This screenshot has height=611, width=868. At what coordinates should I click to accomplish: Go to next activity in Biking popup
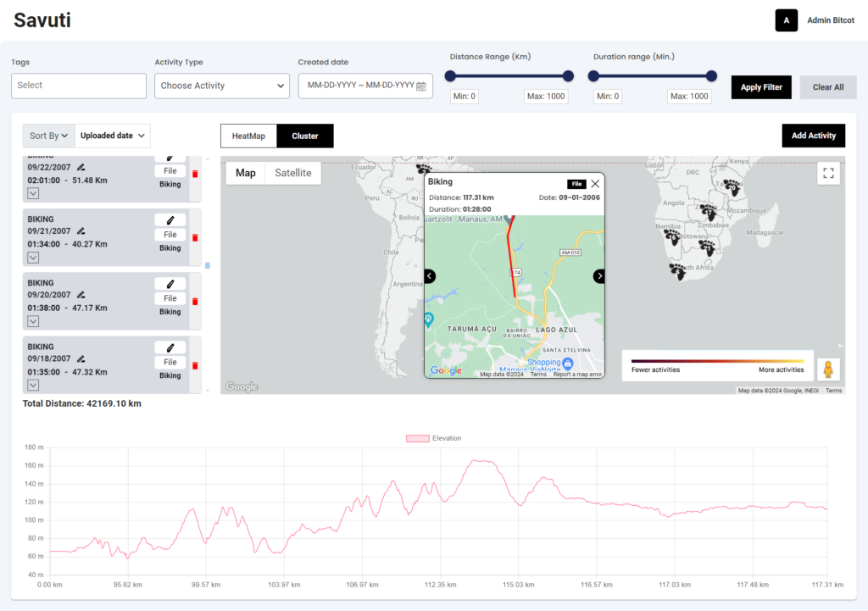[599, 275]
